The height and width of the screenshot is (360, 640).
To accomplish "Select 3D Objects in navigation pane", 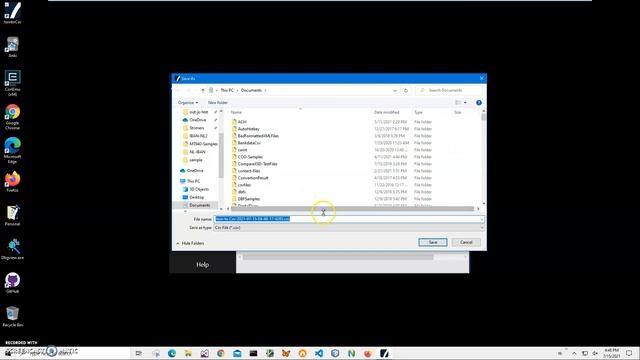I will click(x=199, y=189).
